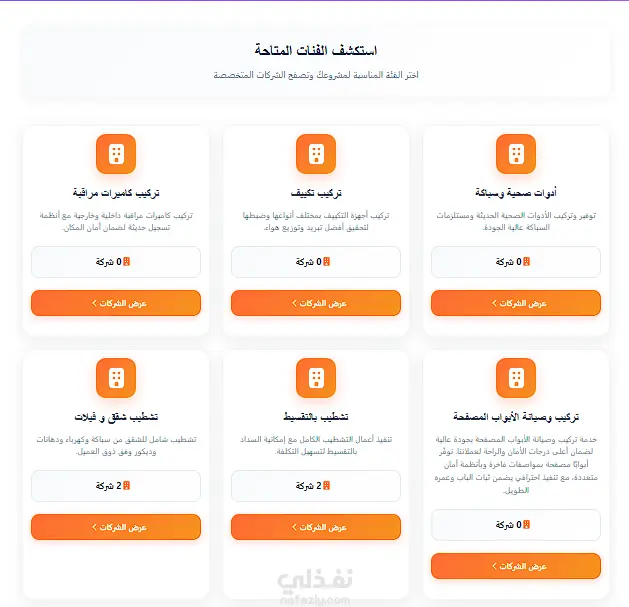
Task: Click the orange icon above تركيب كاميرات مراقبة
Action: click(x=116, y=154)
